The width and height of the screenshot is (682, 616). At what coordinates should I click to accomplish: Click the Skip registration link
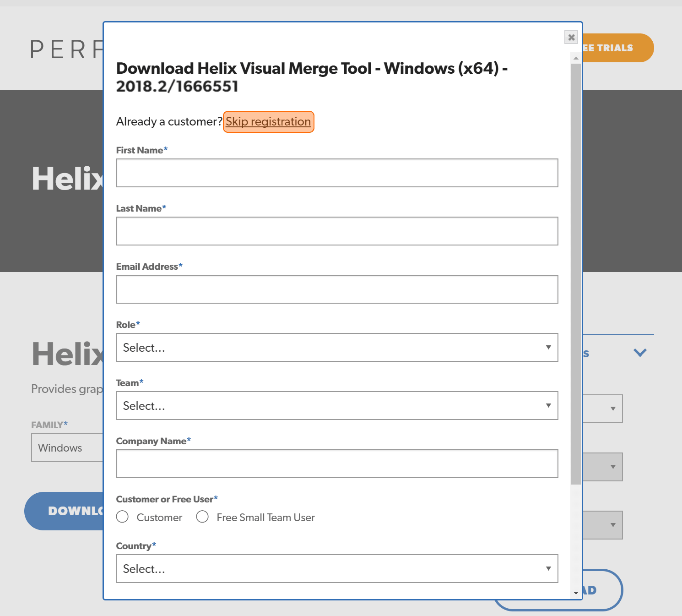268,121
